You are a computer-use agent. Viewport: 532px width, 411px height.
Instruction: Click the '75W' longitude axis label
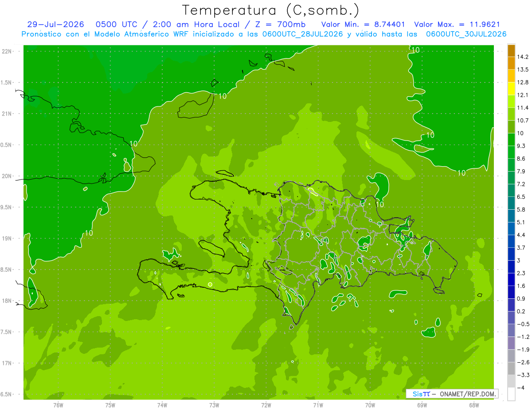point(110,405)
